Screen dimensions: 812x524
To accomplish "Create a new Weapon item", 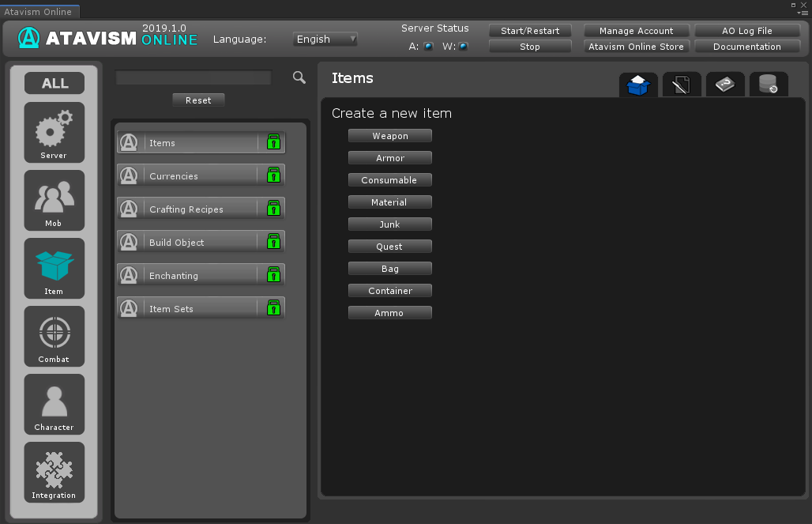I will (x=389, y=136).
